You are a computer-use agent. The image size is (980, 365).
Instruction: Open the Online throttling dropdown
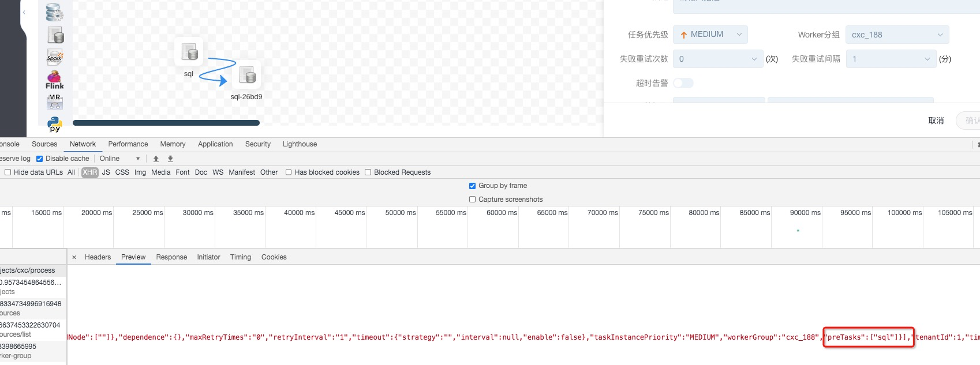(x=119, y=159)
